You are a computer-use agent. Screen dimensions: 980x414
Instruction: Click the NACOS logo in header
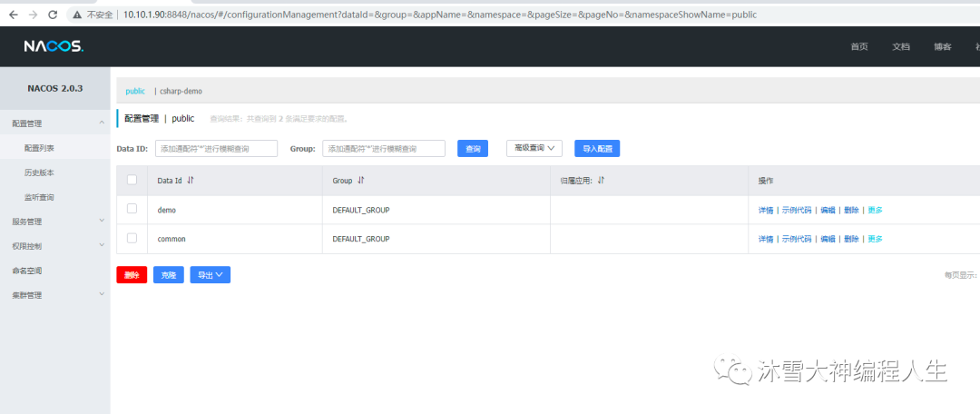coord(54,46)
